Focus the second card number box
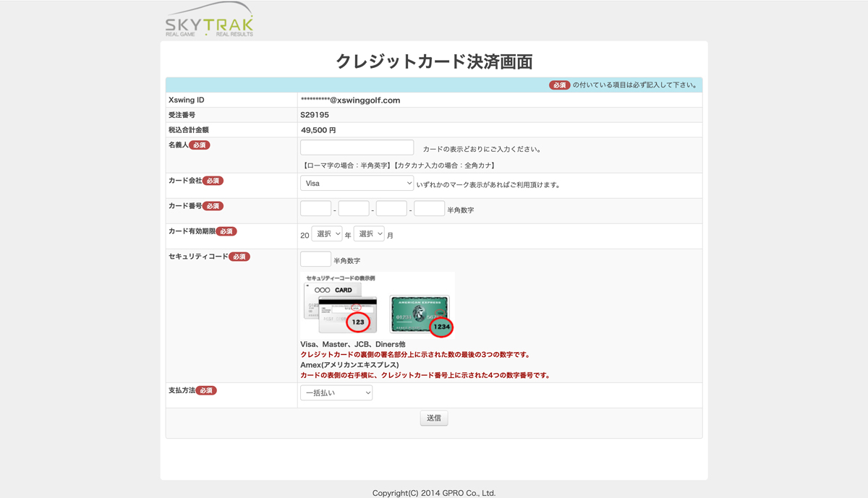Viewport: 868px width, 498px height. [354, 209]
